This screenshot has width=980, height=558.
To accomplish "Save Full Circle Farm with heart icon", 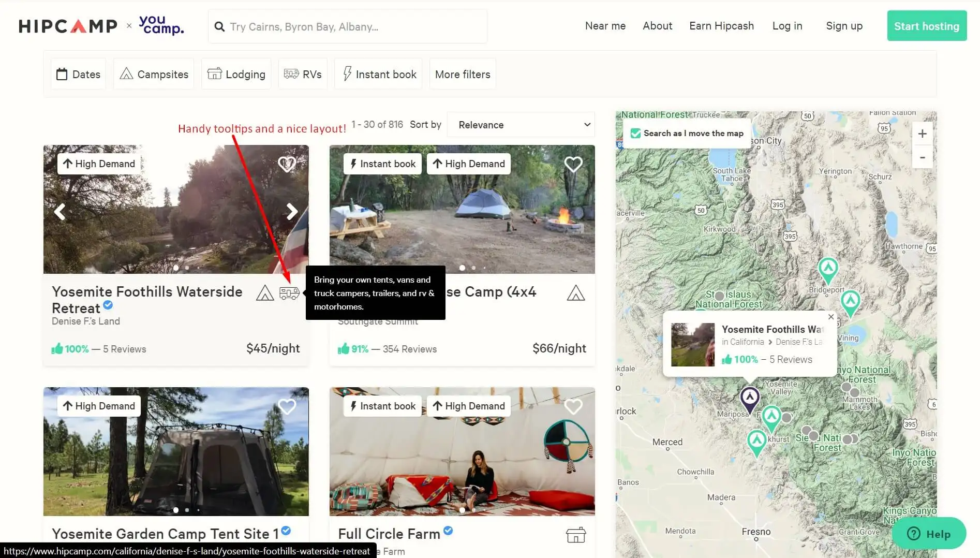I will [573, 406].
